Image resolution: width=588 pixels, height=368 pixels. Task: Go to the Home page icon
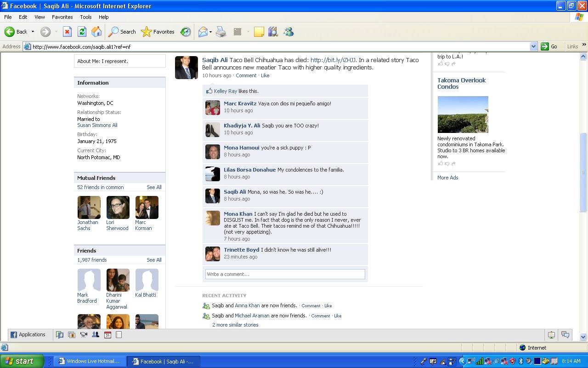click(96, 32)
